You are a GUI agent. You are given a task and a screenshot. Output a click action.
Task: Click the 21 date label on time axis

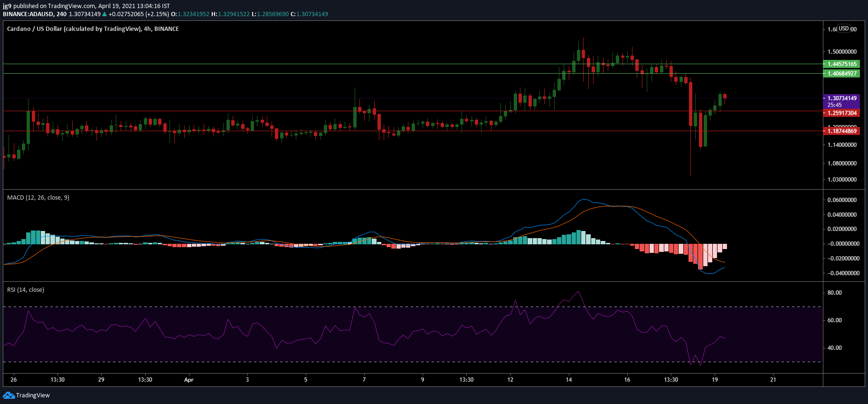point(773,380)
